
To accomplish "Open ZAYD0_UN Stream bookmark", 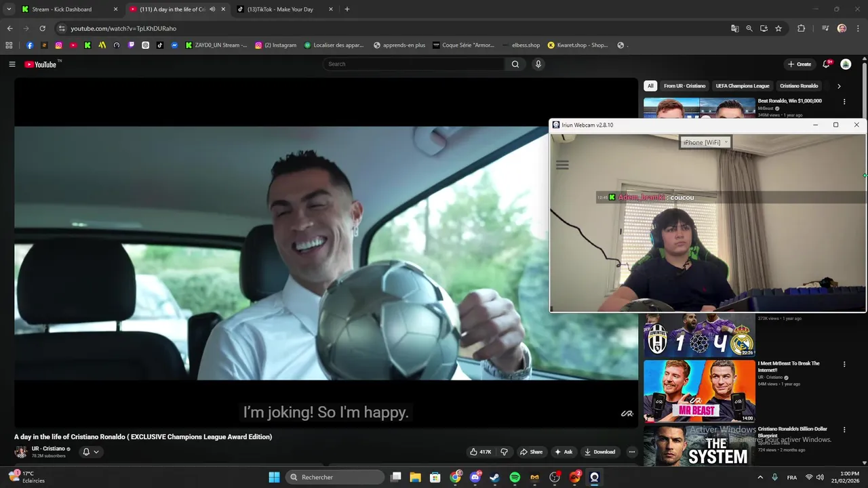I will pos(217,45).
